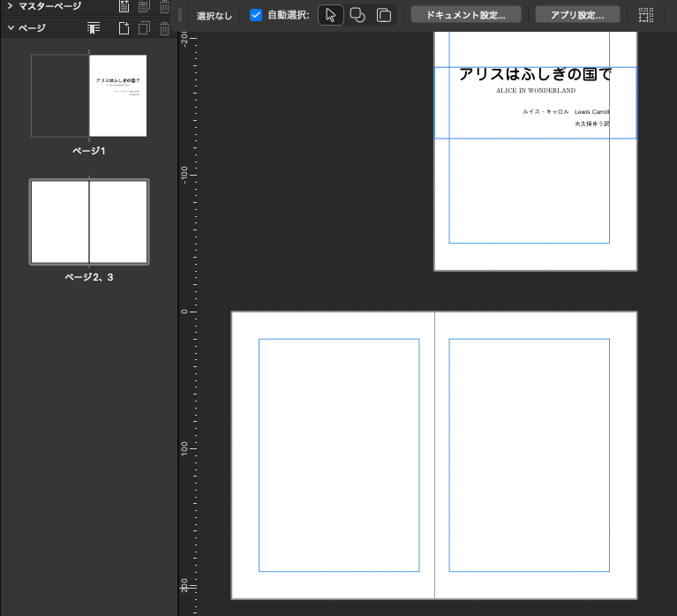
Task: Select the arrow cursor auto-select mode
Action: 331,15
